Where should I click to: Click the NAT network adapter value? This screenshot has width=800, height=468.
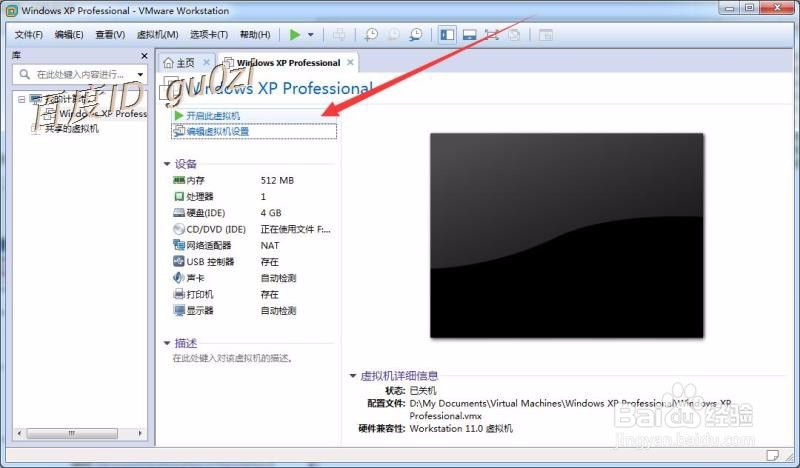[x=270, y=245]
